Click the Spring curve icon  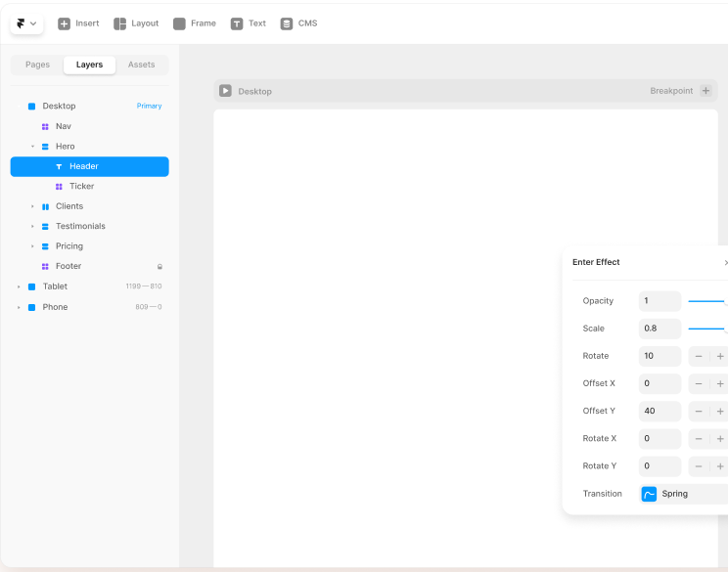649,494
